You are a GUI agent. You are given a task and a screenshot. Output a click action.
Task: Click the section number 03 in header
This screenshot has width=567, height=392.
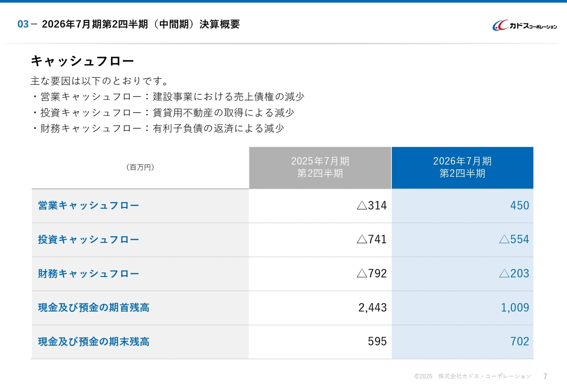23,25
